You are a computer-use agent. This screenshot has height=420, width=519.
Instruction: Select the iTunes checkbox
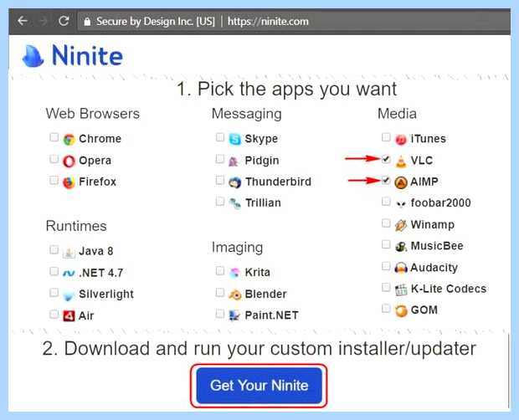386,137
